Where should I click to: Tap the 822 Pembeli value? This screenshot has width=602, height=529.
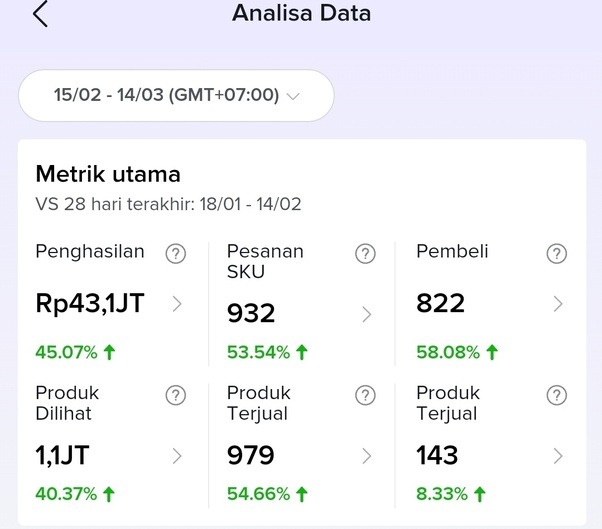(441, 304)
